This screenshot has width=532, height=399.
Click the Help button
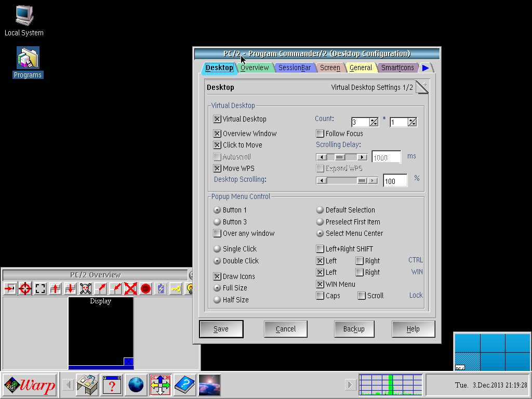[413, 329]
